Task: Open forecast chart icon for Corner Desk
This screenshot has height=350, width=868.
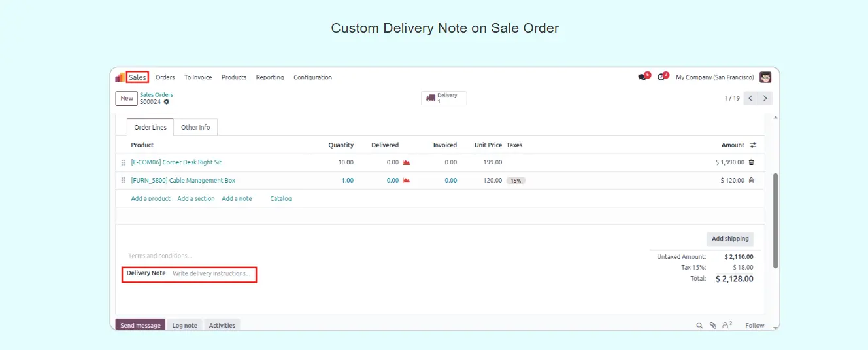Action: tap(406, 162)
